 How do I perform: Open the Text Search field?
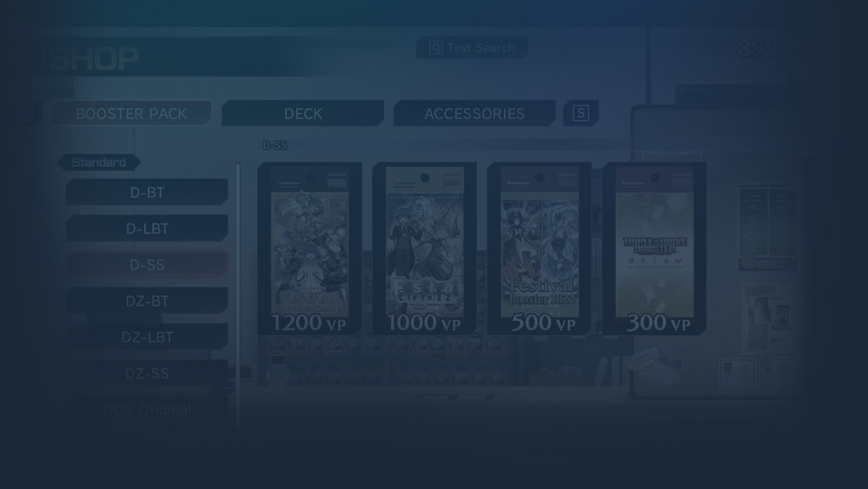pos(472,48)
